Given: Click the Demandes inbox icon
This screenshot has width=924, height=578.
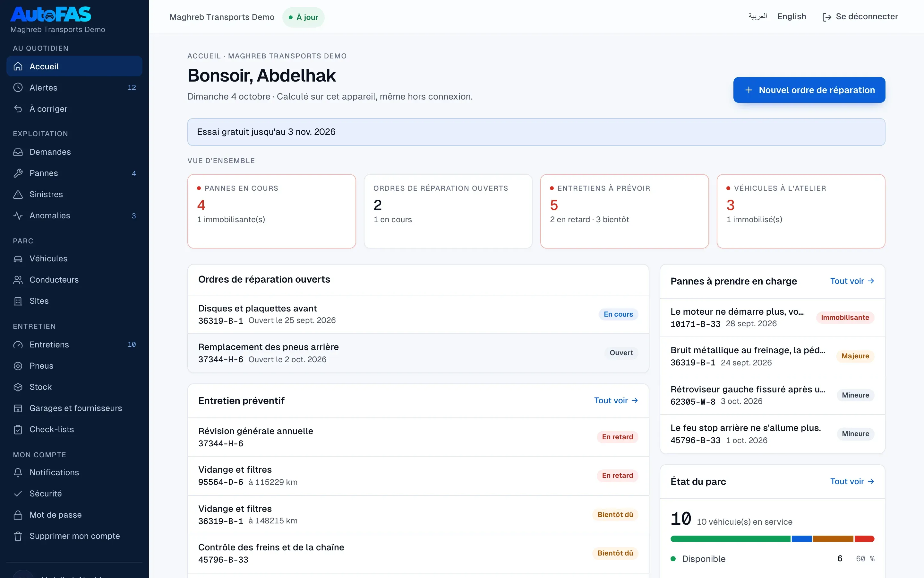Looking at the screenshot, I should tap(18, 152).
